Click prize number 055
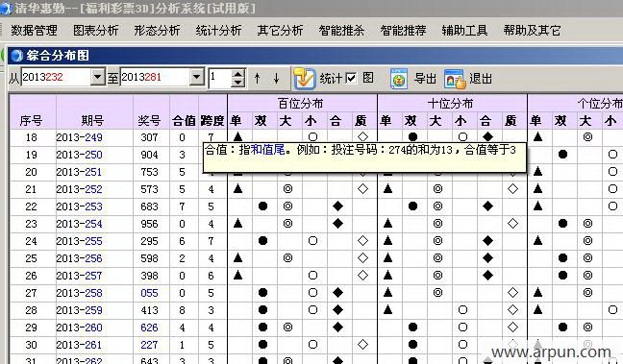The height and width of the screenshot is (364, 623). click(149, 293)
